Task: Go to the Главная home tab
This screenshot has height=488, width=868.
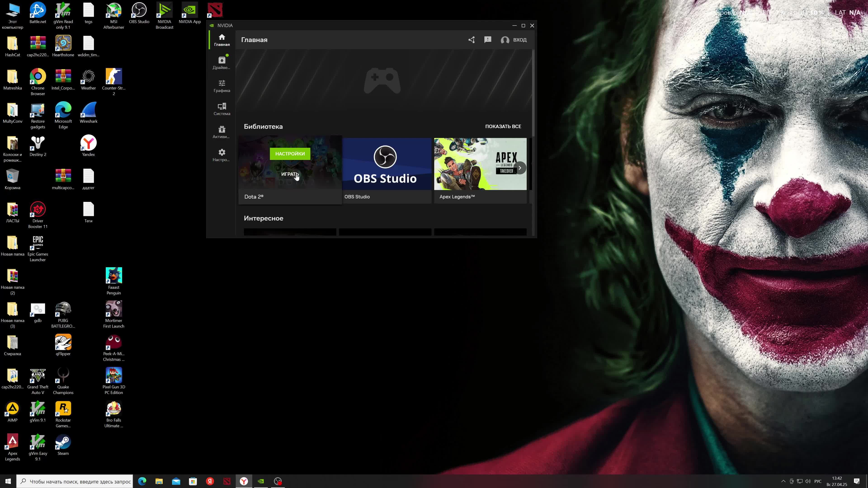Action: point(221,40)
